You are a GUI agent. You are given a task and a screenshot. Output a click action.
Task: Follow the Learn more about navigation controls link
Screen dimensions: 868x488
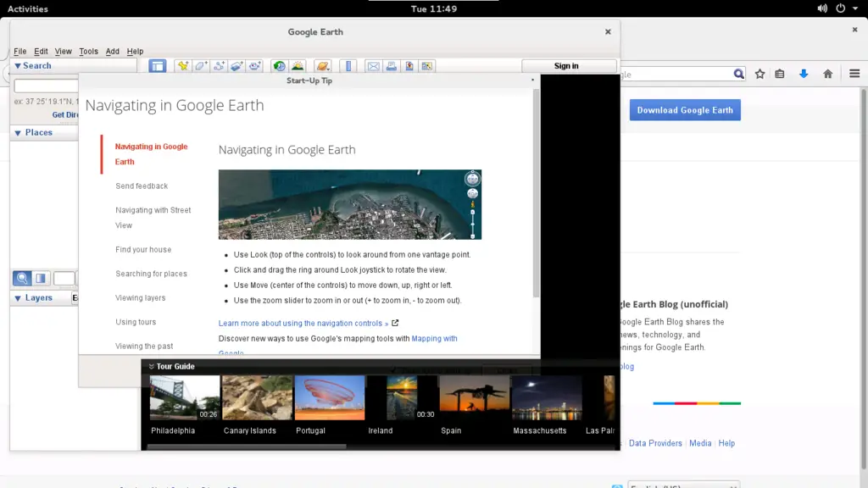(303, 323)
